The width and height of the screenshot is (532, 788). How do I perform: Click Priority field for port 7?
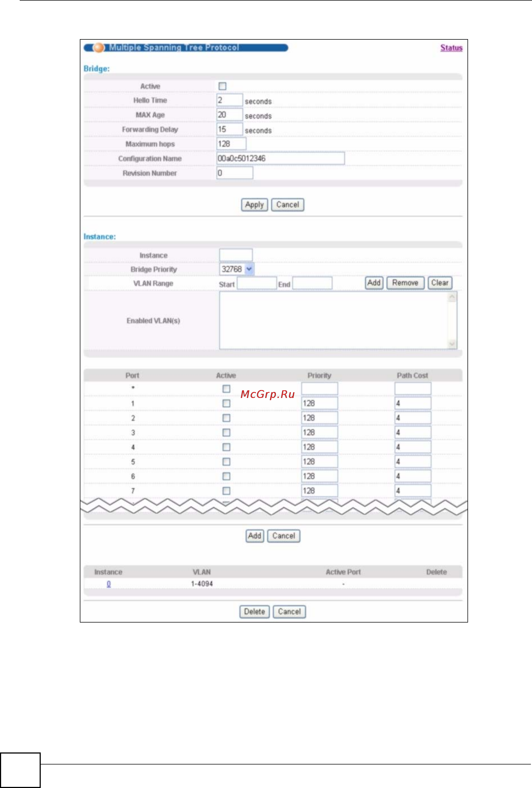pyautogui.click(x=320, y=491)
